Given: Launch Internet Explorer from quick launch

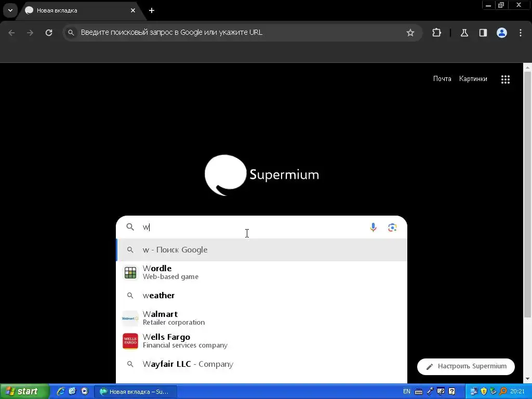Looking at the screenshot, I should (61, 391).
